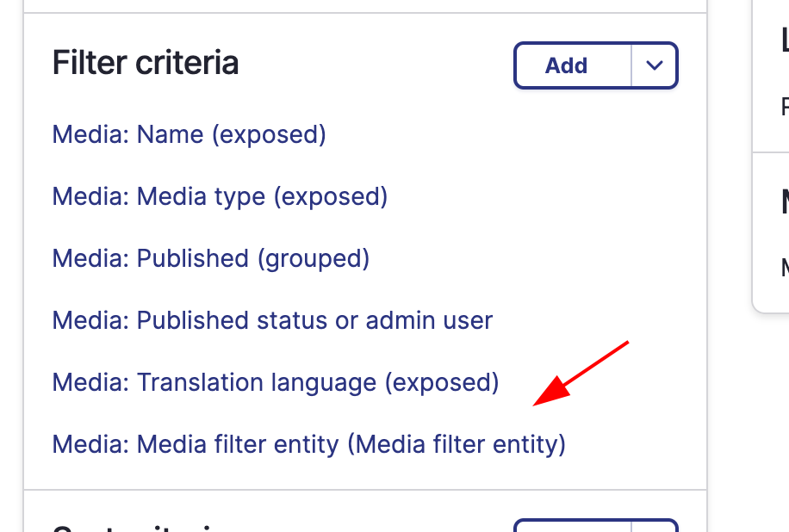Open the Media: Media filter entity filter
The height and width of the screenshot is (532, 789).
tap(309, 444)
